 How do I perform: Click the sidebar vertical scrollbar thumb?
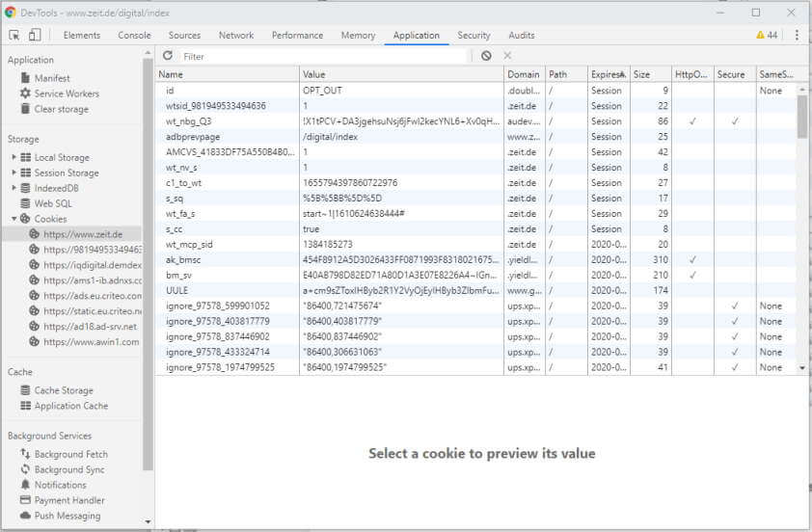pyautogui.click(x=148, y=264)
